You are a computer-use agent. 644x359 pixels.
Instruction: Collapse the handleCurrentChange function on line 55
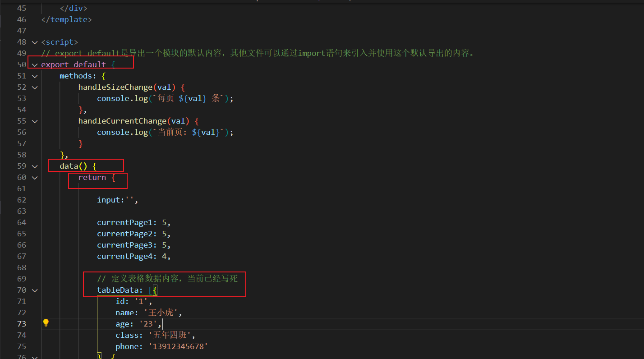point(35,121)
